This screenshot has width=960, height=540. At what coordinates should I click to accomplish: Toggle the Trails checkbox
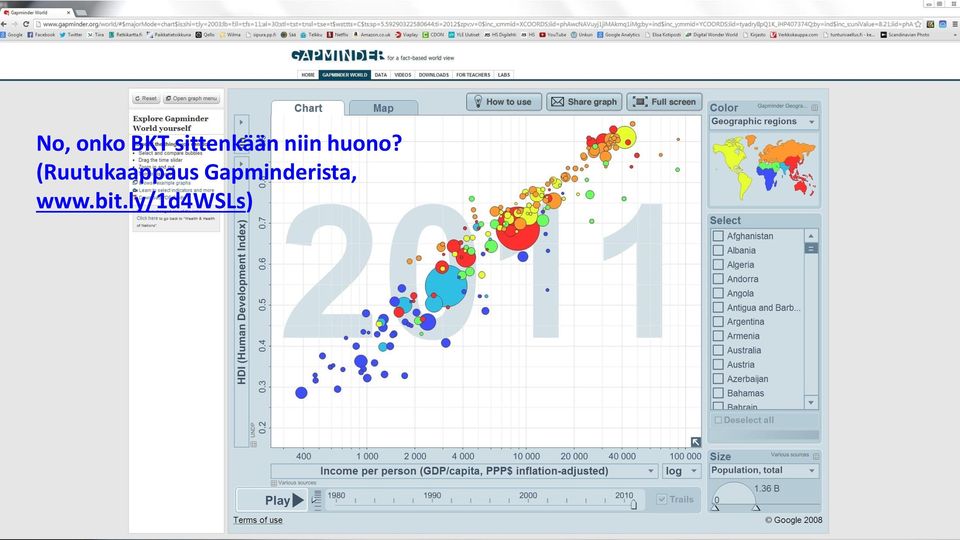(x=661, y=500)
